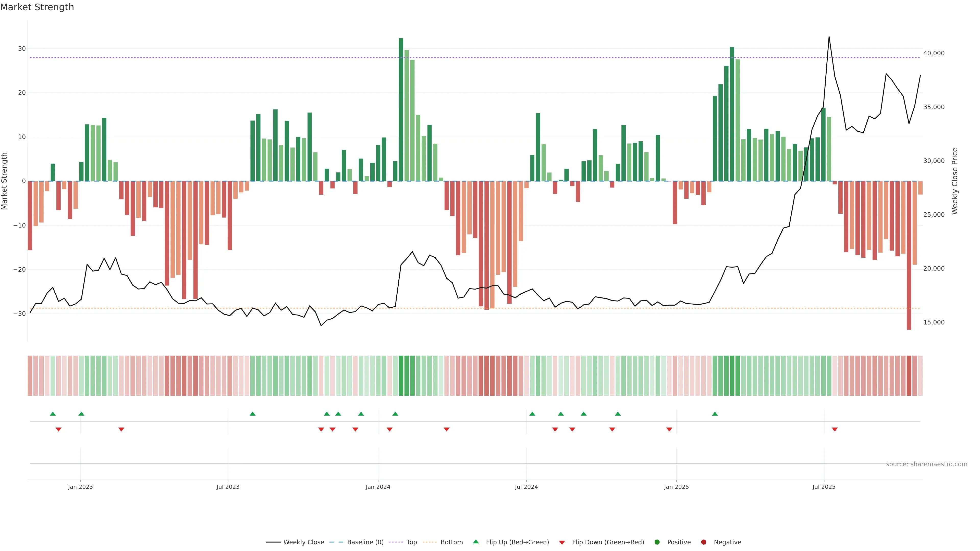Screen dimensions: 980x551
Task: Click the Weekly Close Price axis title
Action: [954, 181]
